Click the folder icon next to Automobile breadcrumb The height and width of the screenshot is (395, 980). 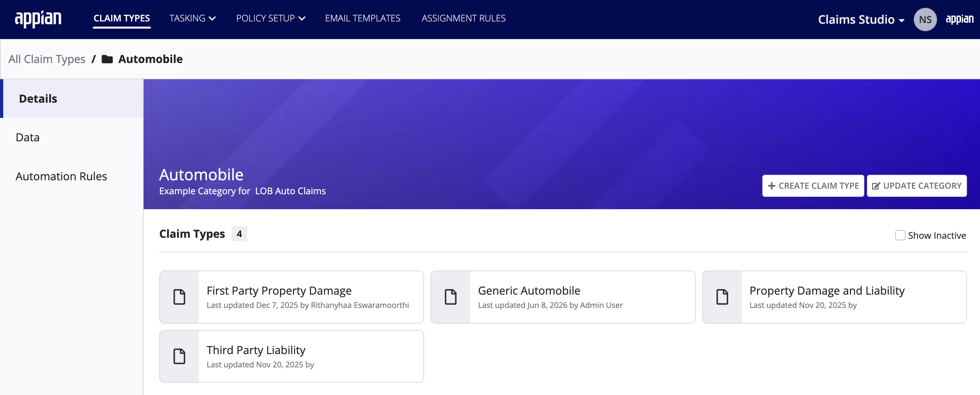pos(107,59)
